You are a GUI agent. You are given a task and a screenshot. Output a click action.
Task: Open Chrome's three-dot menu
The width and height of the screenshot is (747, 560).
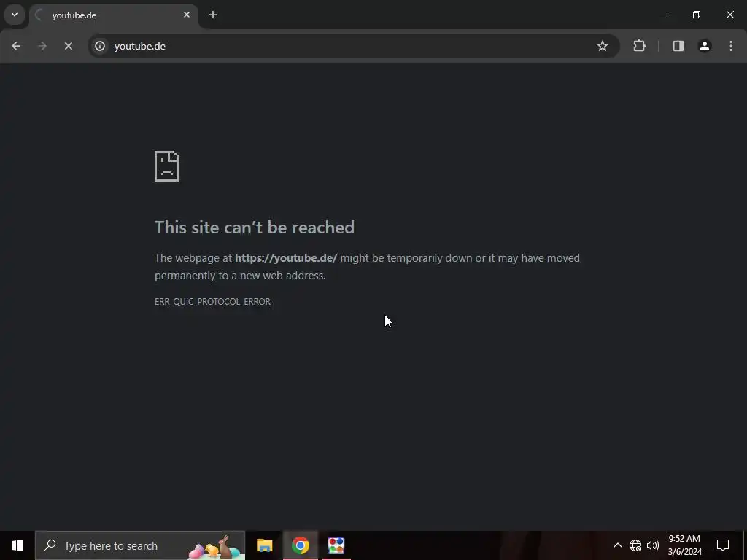coord(731,46)
